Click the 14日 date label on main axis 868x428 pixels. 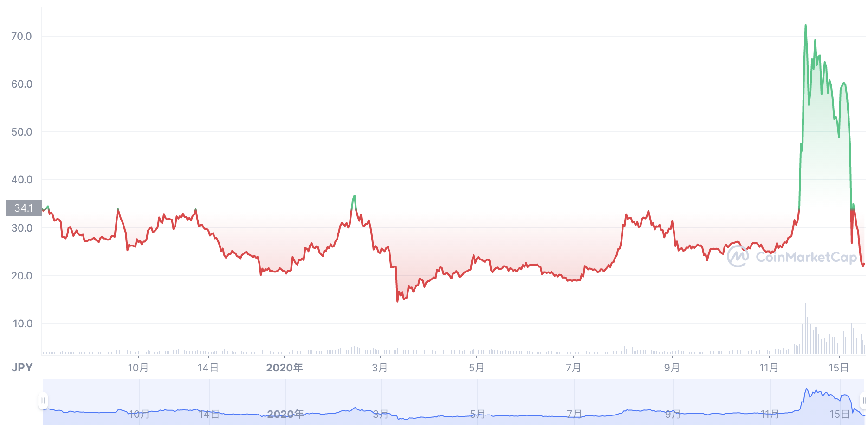click(208, 368)
